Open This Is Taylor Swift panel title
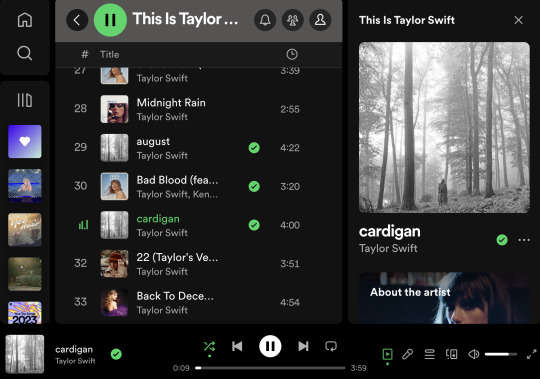 tap(407, 20)
